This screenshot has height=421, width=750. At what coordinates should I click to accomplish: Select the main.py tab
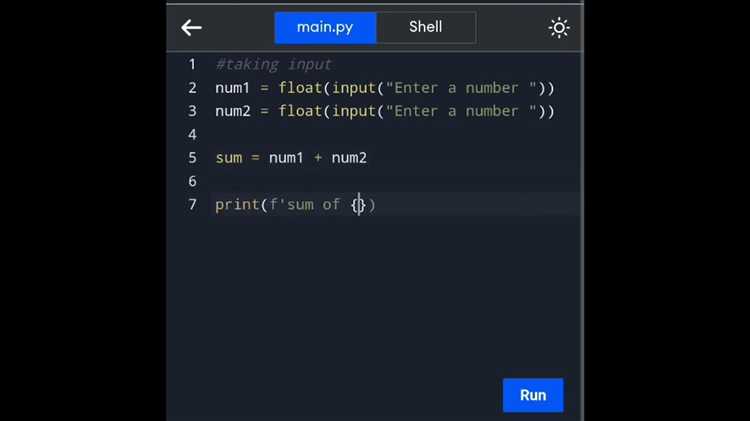point(326,27)
